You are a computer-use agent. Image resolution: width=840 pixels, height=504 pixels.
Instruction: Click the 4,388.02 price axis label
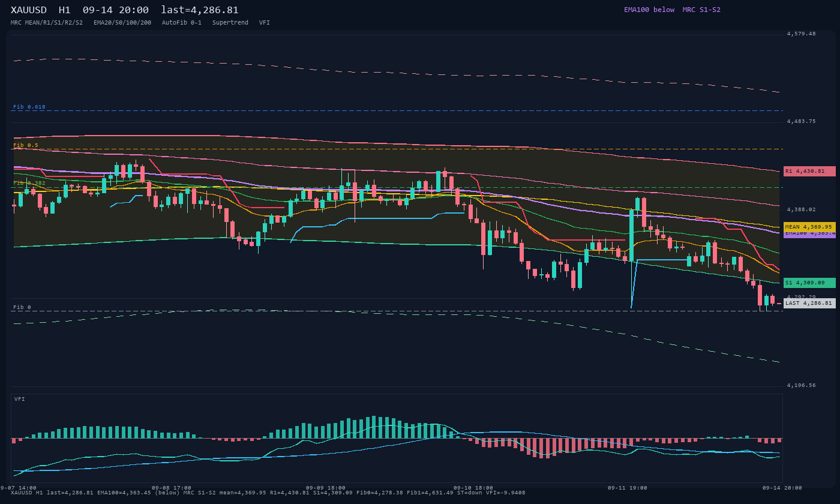click(x=802, y=209)
